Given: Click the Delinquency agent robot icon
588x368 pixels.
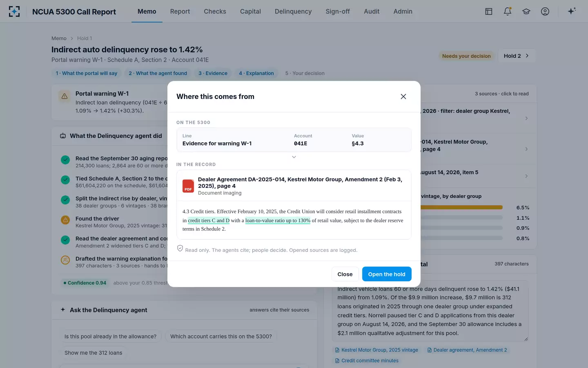Looking at the screenshot, I should pos(63,136).
